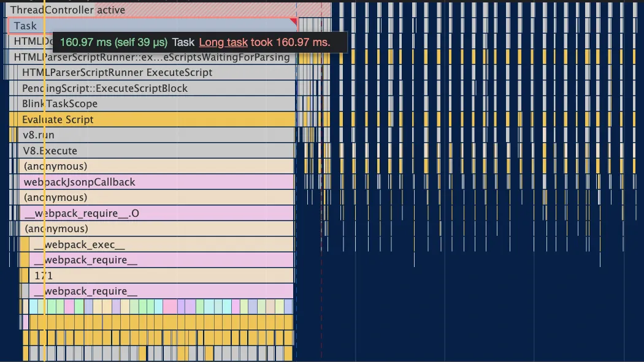Click the (anonymous) bar below V8.Execute
The image size is (644, 362).
click(x=157, y=166)
